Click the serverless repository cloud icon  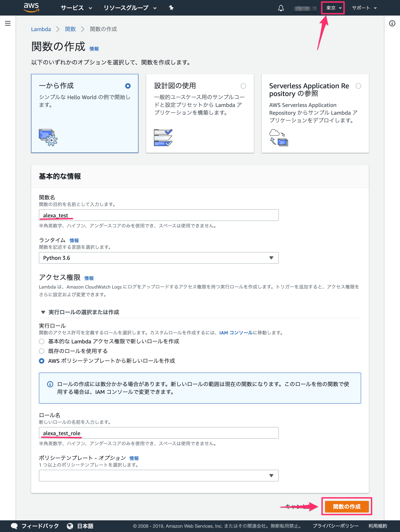(x=278, y=138)
